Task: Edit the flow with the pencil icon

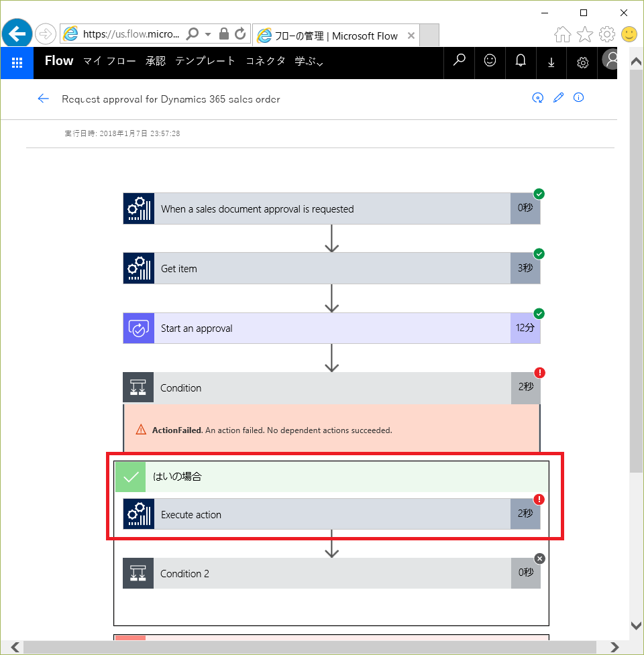Action: click(558, 97)
